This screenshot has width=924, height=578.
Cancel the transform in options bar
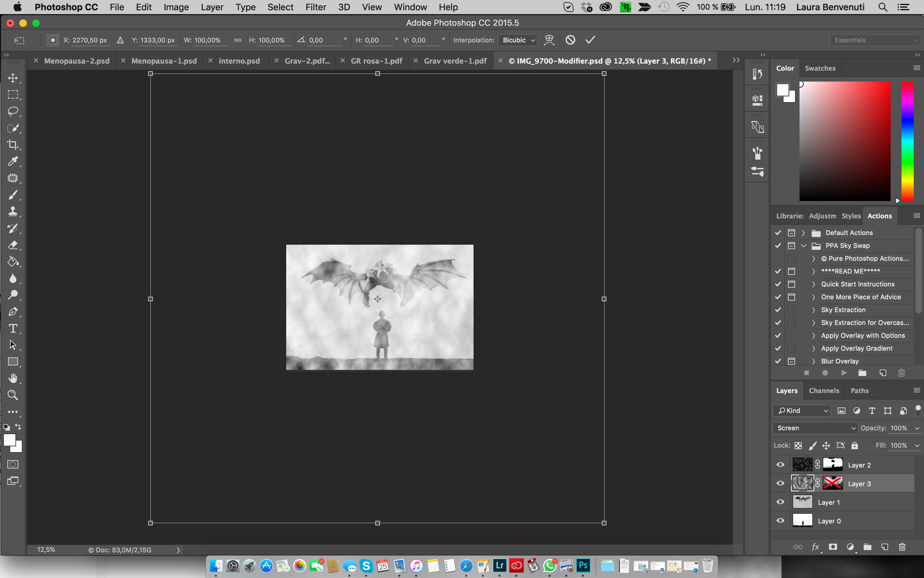(570, 40)
